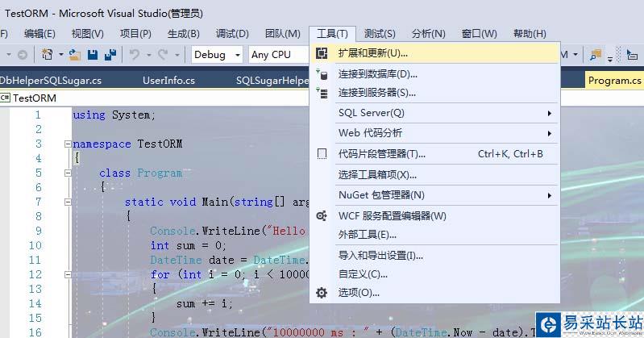
Task: Open the Redo history dropdown arrow
Action: click(177, 54)
